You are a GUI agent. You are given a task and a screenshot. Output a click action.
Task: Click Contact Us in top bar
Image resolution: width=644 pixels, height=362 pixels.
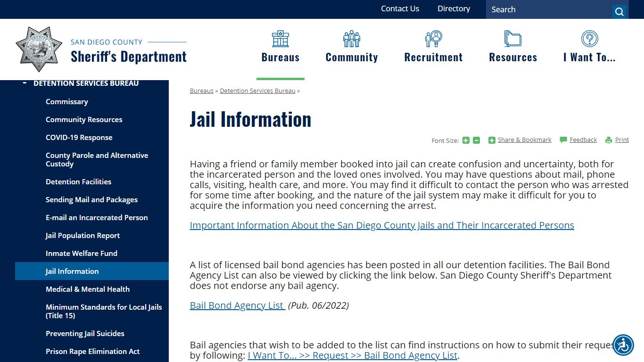pos(400,8)
